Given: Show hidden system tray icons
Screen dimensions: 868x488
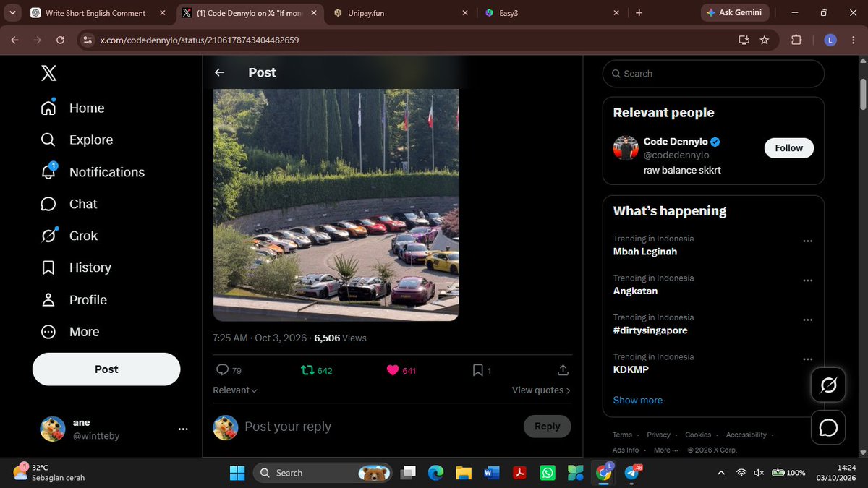Looking at the screenshot, I should coord(720,473).
